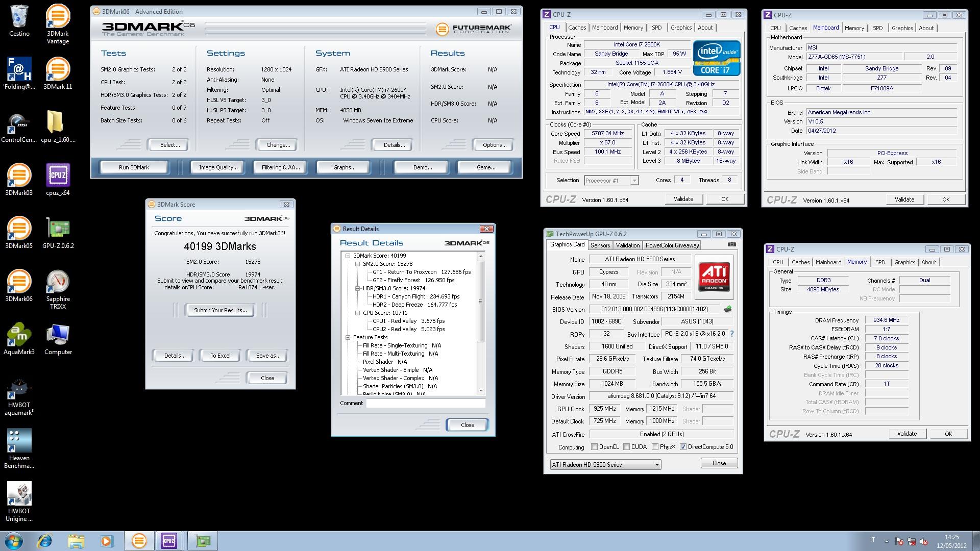Click Image Quality button
This screenshot has width=980, height=551.
pyautogui.click(x=218, y=167)
